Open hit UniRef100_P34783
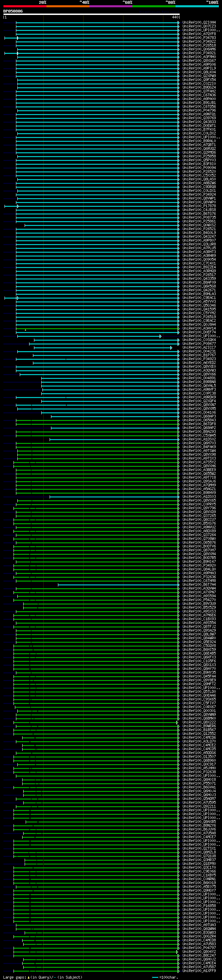Viewport: 222px width, 980px height. pos(199,38)
